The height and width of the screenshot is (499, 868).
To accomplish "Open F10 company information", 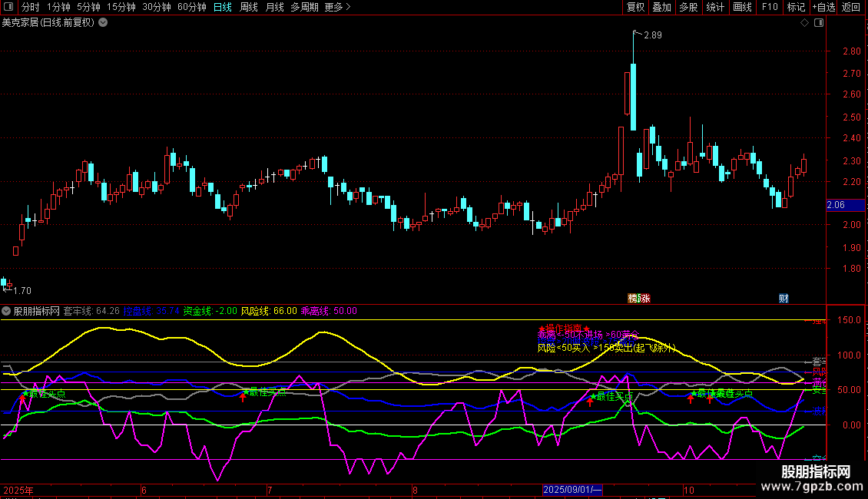I will click(769, 8).
